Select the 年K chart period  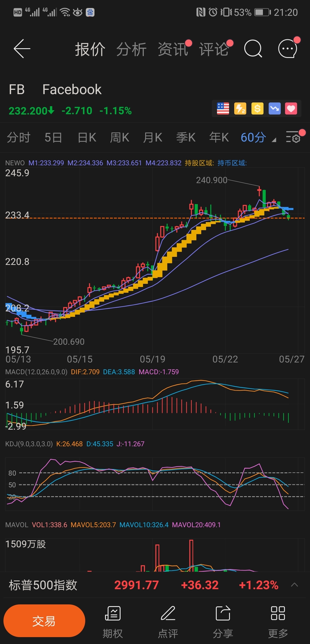(219, 137)
